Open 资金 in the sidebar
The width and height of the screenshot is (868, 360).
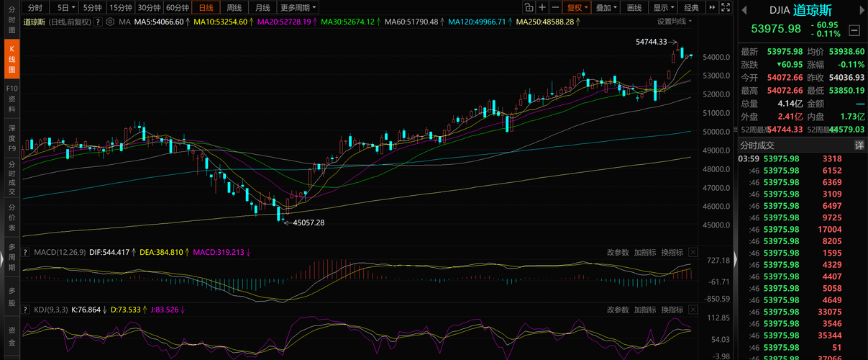pos(12,336)
